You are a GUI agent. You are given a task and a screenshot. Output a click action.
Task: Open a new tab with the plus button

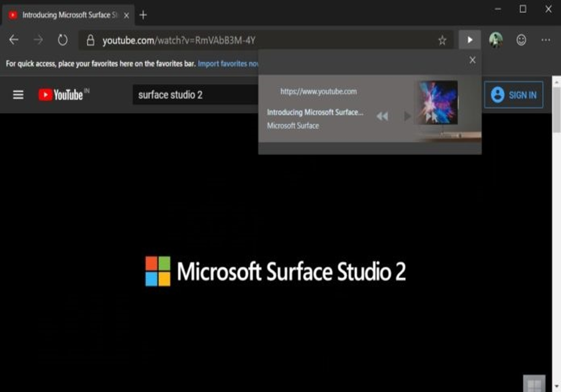point(143,14)
